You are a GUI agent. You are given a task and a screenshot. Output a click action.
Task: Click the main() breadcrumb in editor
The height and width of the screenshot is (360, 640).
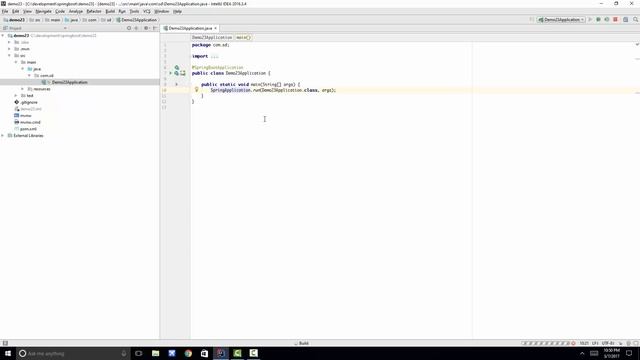pos(243,38)
